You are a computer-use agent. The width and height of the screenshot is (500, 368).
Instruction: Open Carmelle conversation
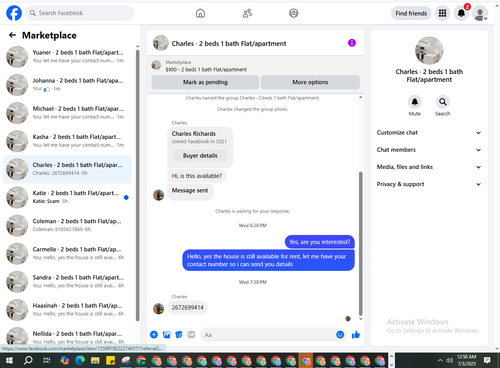(x=67, y=254)
